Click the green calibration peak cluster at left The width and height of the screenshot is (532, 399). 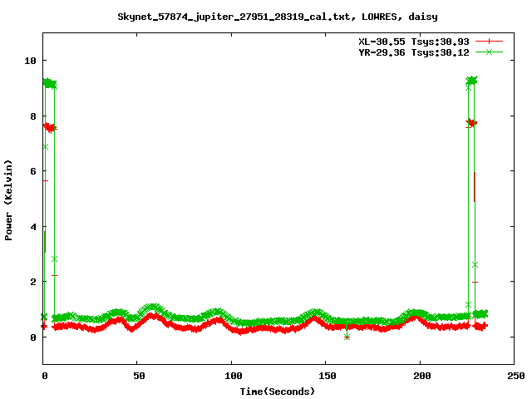click(49, 83)
